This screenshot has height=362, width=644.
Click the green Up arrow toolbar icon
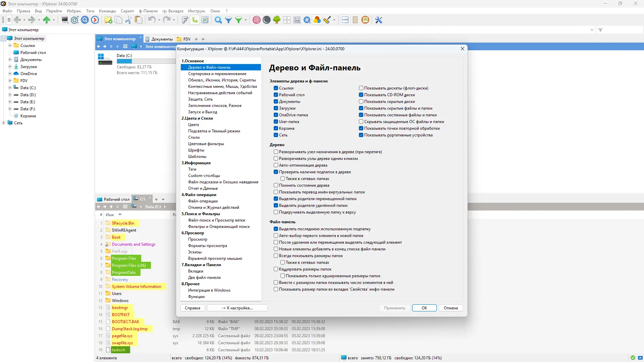47,20
